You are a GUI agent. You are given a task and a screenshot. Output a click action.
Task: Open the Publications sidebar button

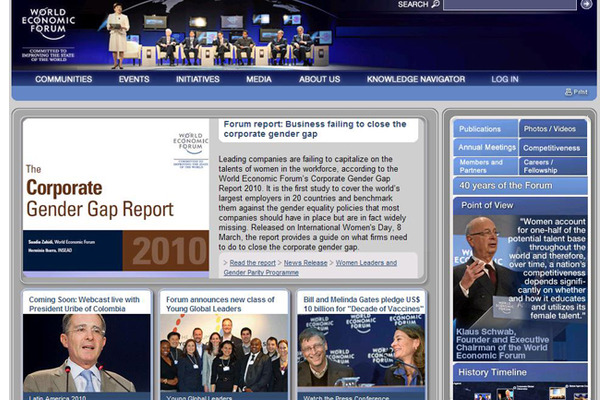click(x=485, y=129)
